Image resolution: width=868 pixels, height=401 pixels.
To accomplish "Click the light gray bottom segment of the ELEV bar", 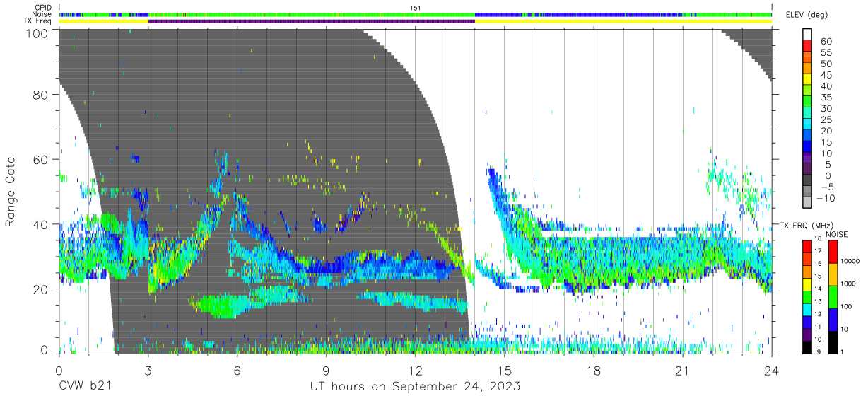I will click(808, 203).
